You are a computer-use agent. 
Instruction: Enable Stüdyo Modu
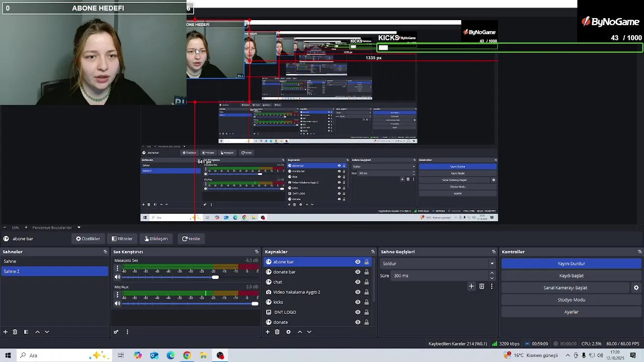(571, 300)
